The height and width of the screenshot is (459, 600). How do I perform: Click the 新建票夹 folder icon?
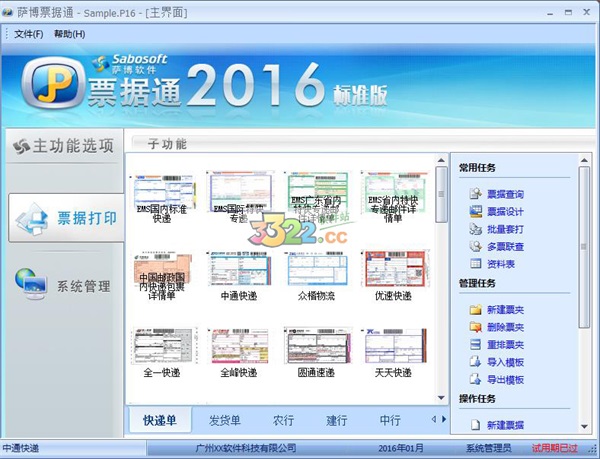point(476,309)
